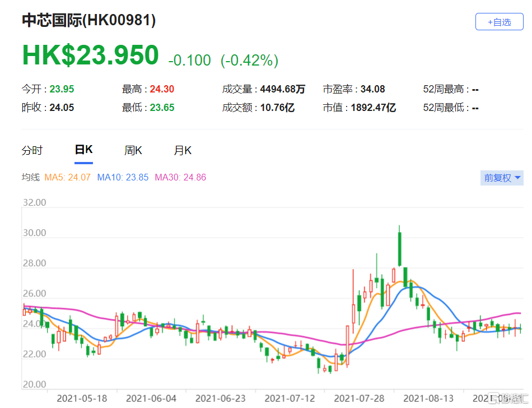Viewport: 532px width, 408px height.
Task: Open the 周K weekly chart tab
Action: pyautogui.click(x=133, y=150)
